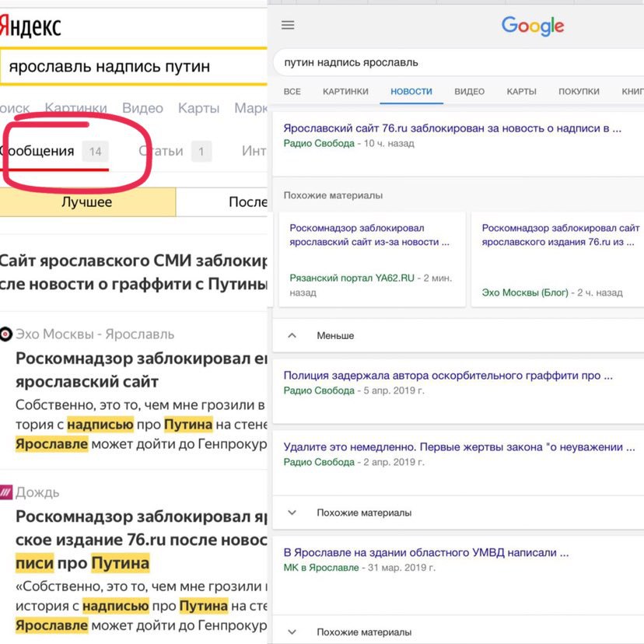
Task: Open Эхо Москвы (Блог) Роскомнадзор article card
Action: tap(558, 259)
